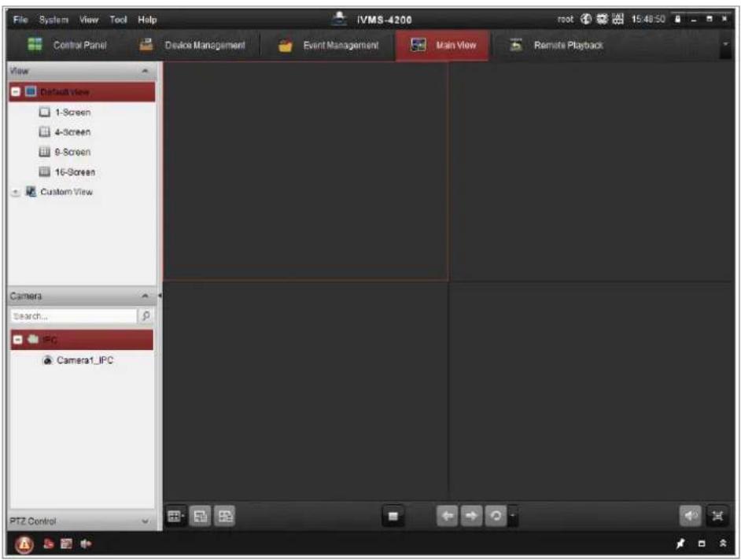Expand the Custom View tree node

[x=16, y=192]
